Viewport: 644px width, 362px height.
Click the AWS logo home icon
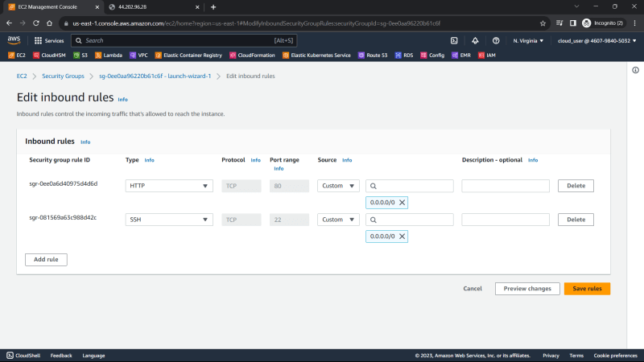click(14, 39)
